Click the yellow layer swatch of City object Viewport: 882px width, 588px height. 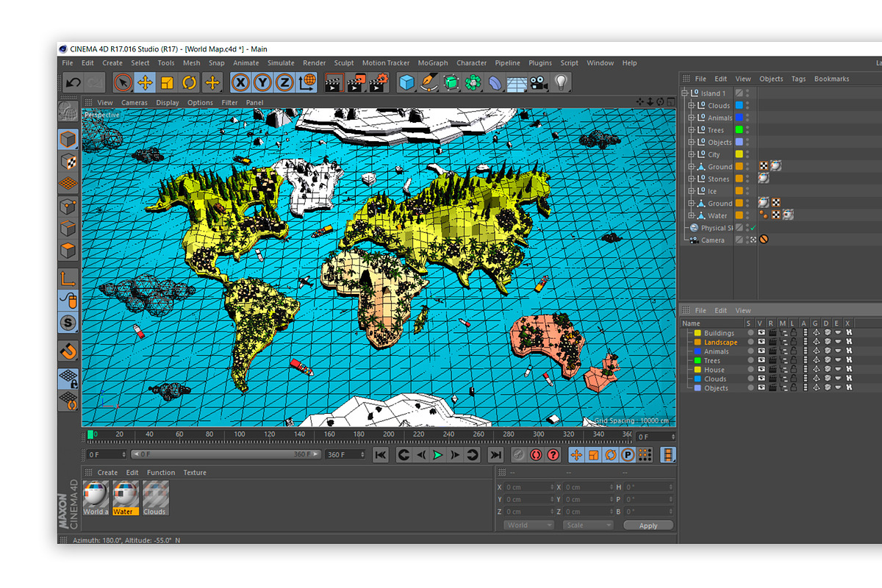739,154
